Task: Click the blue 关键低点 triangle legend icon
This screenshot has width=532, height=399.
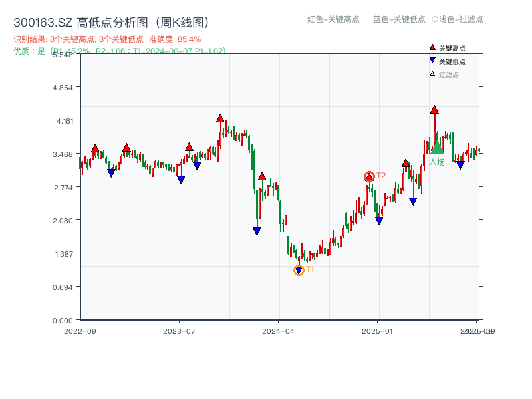Action: [432, 60]
